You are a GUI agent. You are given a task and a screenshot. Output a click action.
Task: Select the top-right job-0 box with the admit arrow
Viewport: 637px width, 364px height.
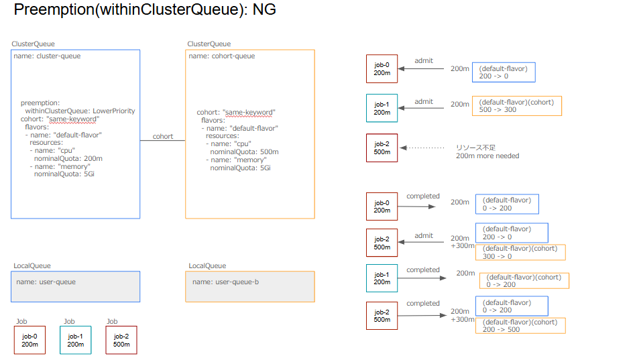(382, 69)
